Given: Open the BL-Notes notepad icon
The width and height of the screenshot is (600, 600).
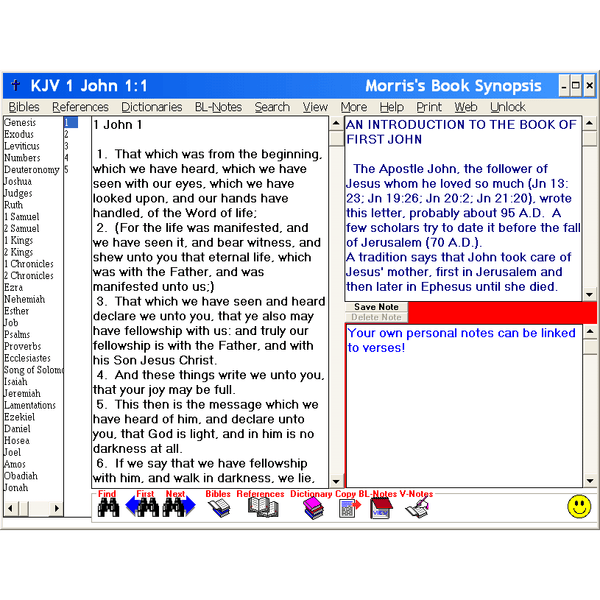Looking at the screenshot, I should coord(381,509).
